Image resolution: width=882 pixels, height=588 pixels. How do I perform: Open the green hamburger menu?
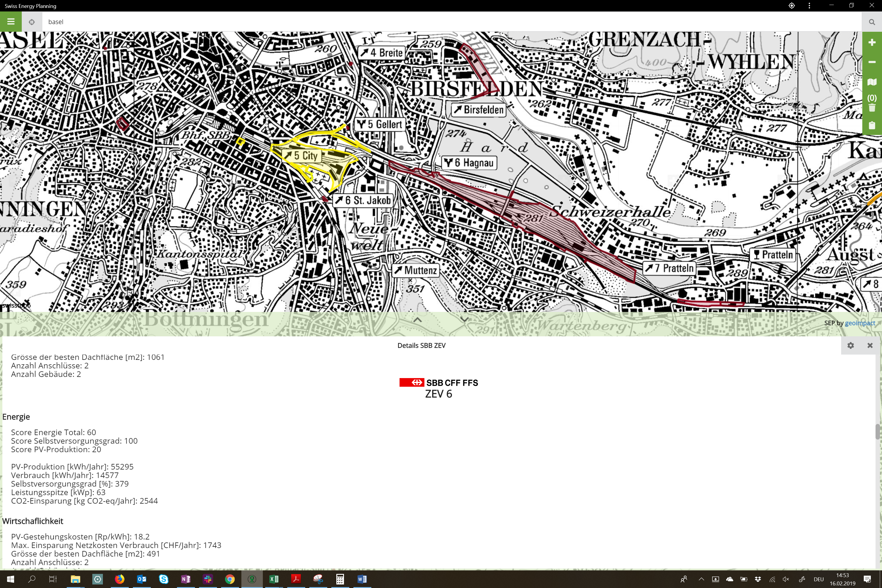click(x=11, y=21)
